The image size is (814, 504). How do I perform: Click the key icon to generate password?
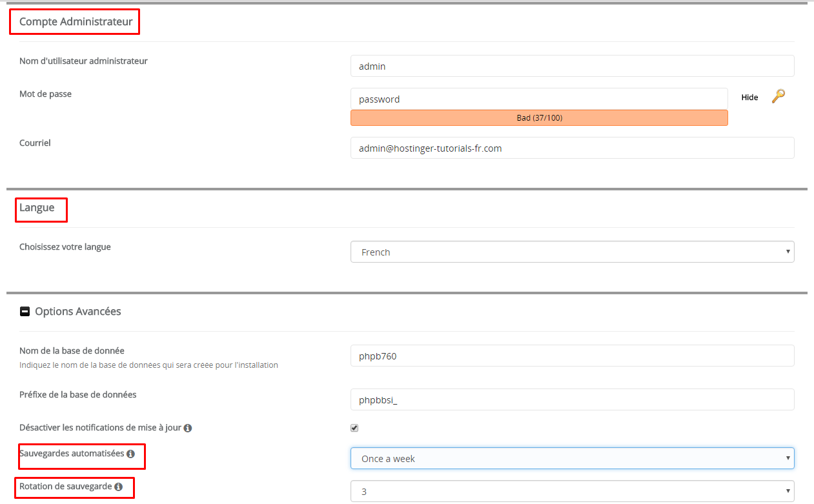click(778, 97)
